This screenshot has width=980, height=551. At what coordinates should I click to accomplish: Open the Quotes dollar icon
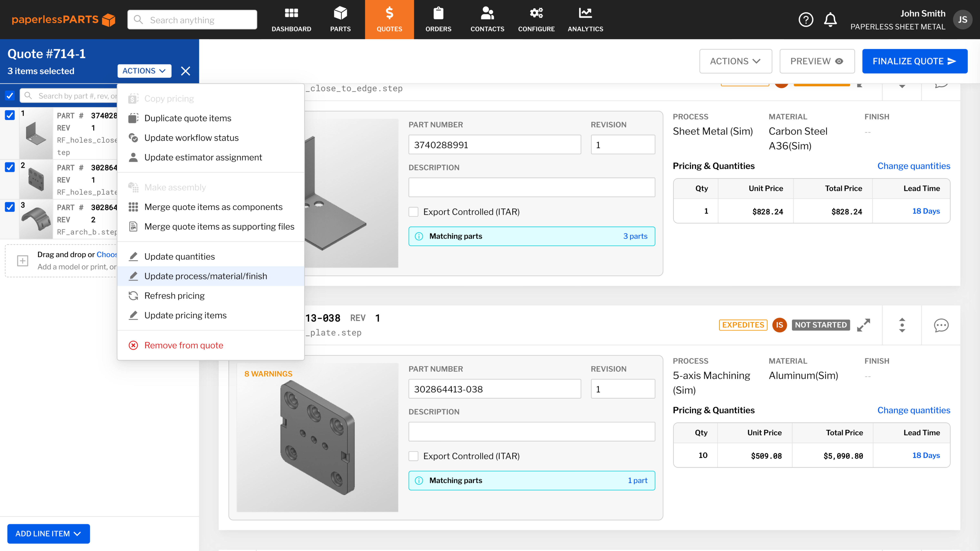(x=389, y=13)
